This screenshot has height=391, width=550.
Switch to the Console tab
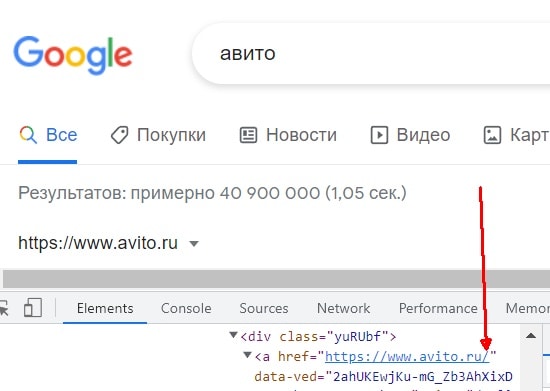(x=186, y=309)
